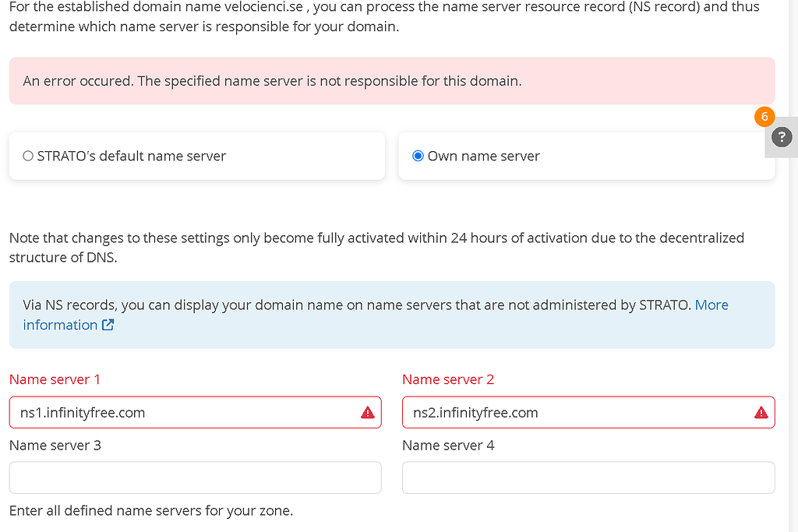Click the red 'Name server 1' label
Viewport: 798px width, 532px height.
point(55,379)
